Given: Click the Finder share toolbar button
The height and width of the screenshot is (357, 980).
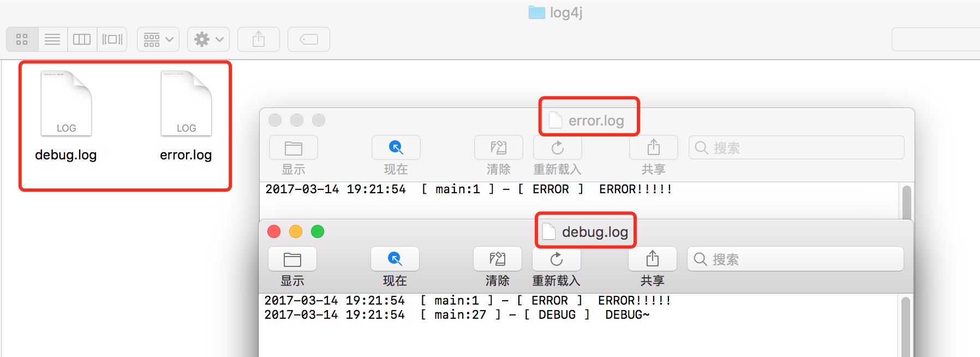Looking at the screenshot, I should click(x=259, y=39).
